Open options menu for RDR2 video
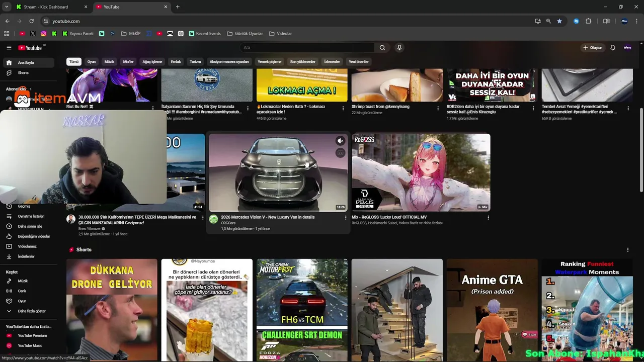The width and height of the screenshot is (644, 362). pyautogui.click(x=534, y=108)
